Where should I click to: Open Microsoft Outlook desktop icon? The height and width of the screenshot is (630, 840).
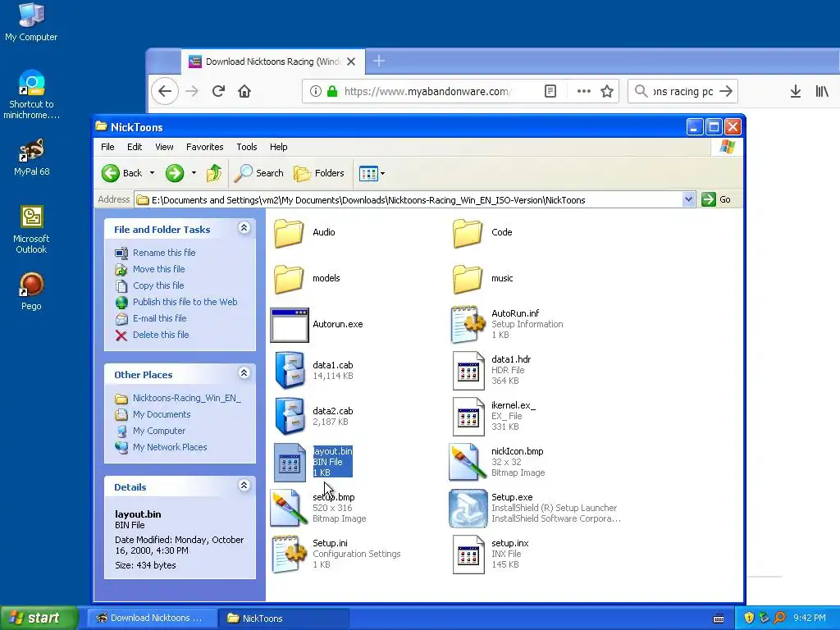point(31,230)
